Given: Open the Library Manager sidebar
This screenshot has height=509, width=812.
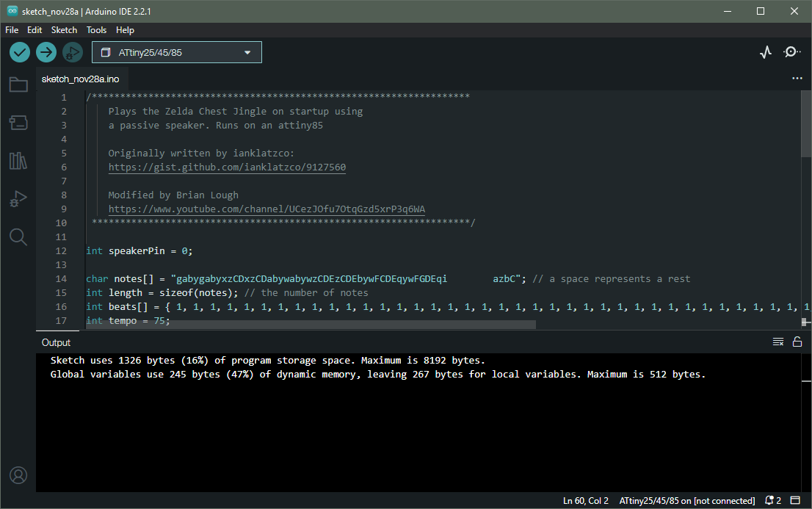Looking at the screenshot, I should coord(18,161).
